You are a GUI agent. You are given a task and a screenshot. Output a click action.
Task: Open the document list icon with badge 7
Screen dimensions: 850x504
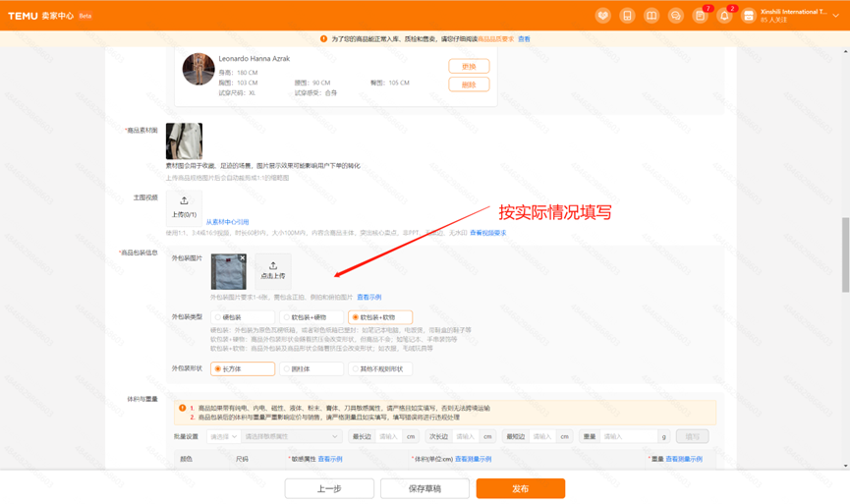point(700,16)
